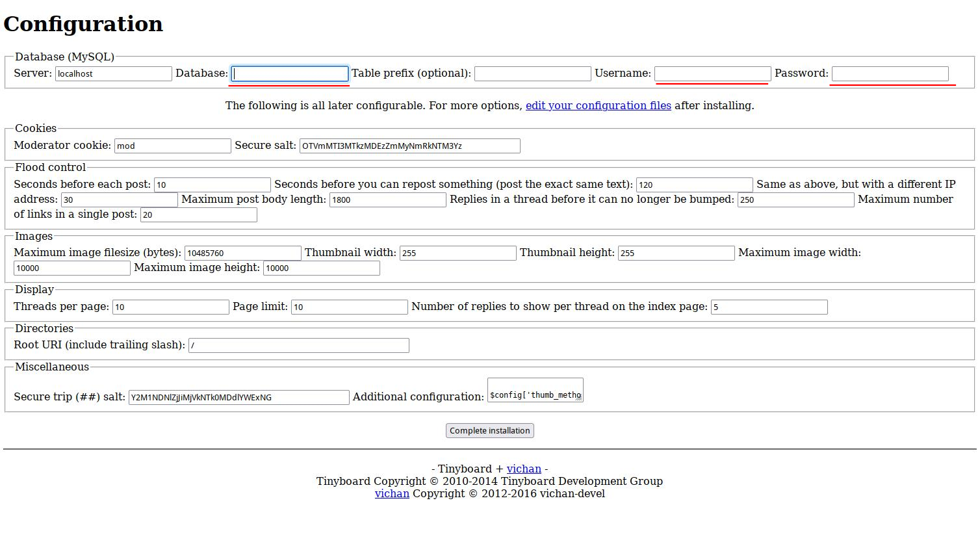Click the Secure salt field in Cookies
This screenshot has height=544, width=980.
pos(410,146)
